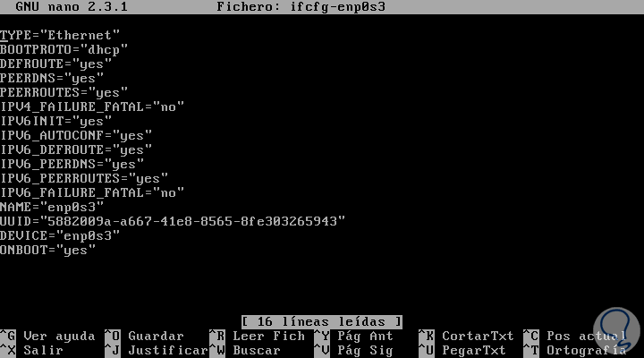Image resolution: width=644 pixels, height=358 pixels.
Task: Click the ^J Justificar shortcut
Action: click(x=157, y=350)
